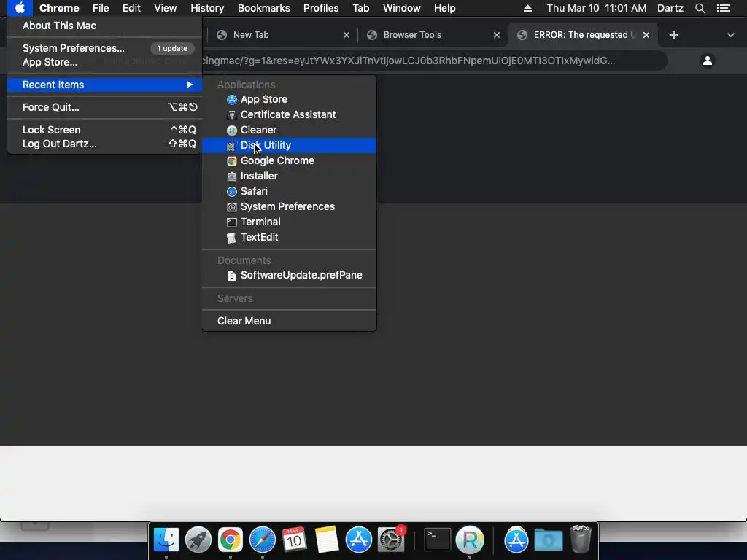The height and width of the screenshot is (560, 747).
Task: Open TextEdit from Recent Items
Action: click(x=289, y=237)
